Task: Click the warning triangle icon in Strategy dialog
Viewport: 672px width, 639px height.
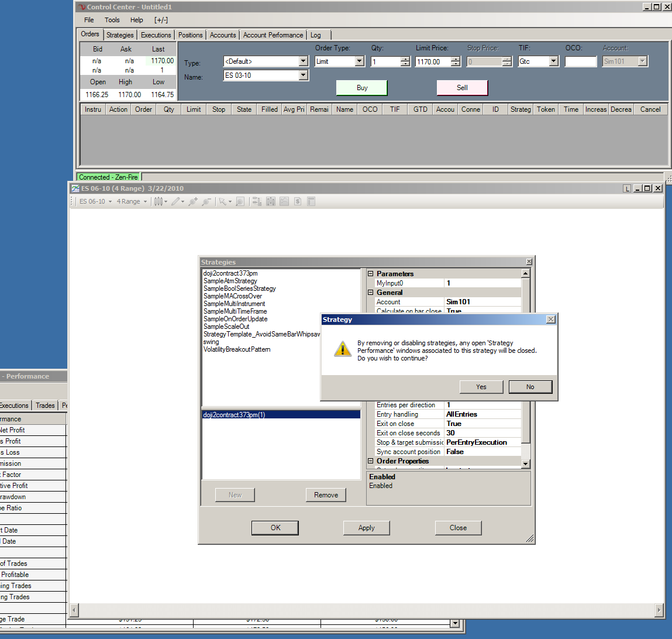Action: pyautogui.click(x=343, y=349)
